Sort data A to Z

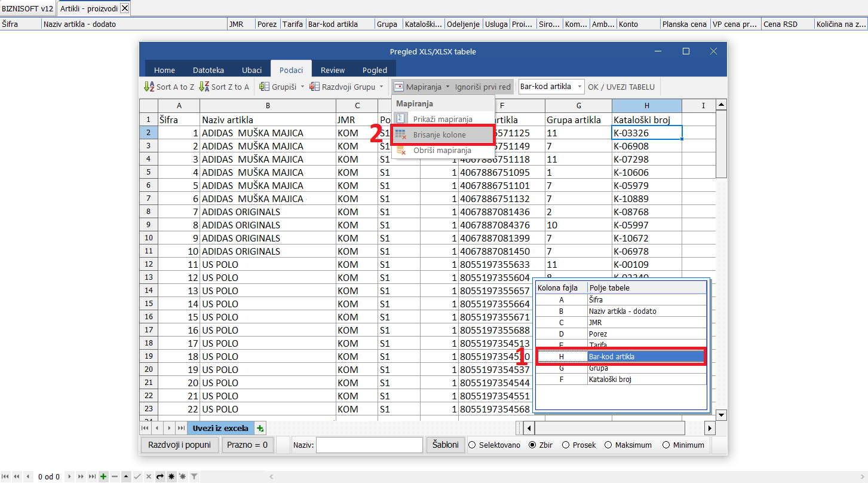169,87
